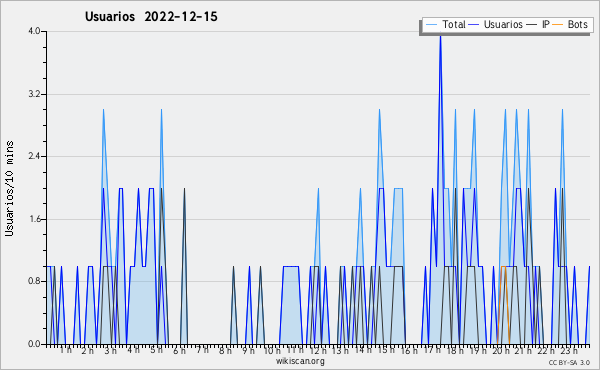The height and width of the screenshot is (370, 600).
Task: Click the '12 h' x-axis label
Action: (x=318, y=350)
